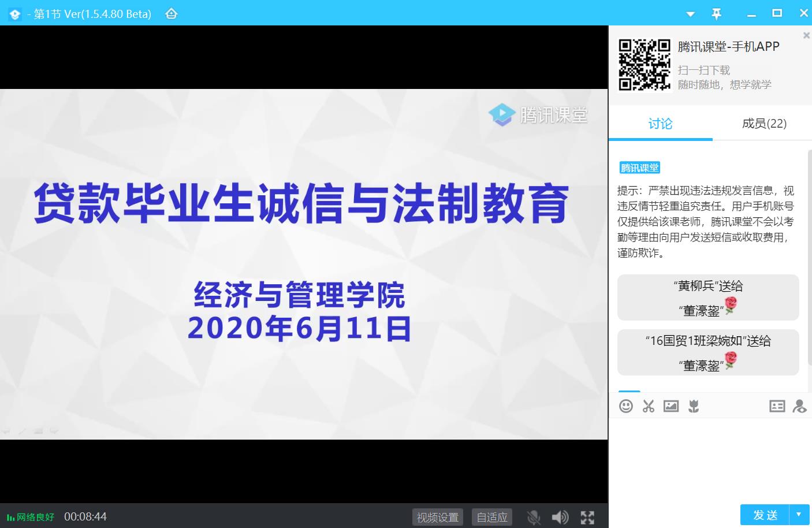Open 视频设置 video settings
This screenshot has width=812, height=528.
click(438, 517)
